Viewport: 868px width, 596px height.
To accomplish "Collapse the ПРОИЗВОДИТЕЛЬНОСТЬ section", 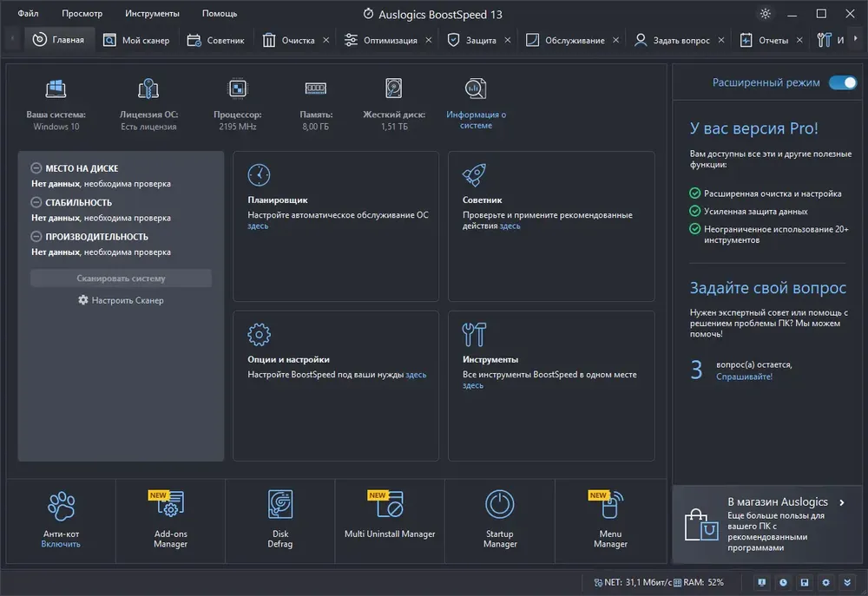I will coord(36,236).
